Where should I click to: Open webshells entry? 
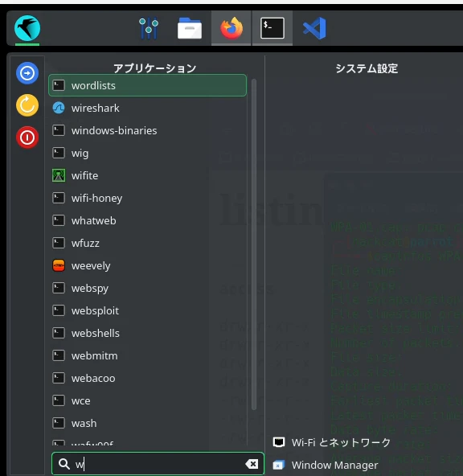click(147, 333)
